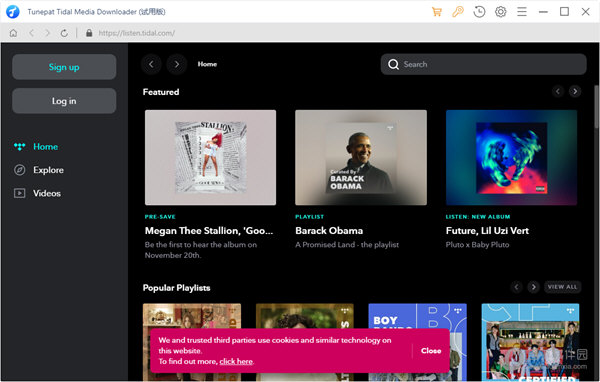Image resolution: width=600 pixels, height=382 pixels.
Task: Show next Featured items with right chevron
Action: coord(575,91)
